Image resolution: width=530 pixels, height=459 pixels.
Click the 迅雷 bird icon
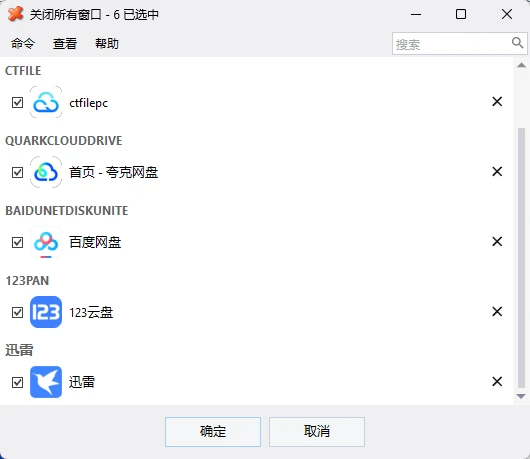coord(46,382)
